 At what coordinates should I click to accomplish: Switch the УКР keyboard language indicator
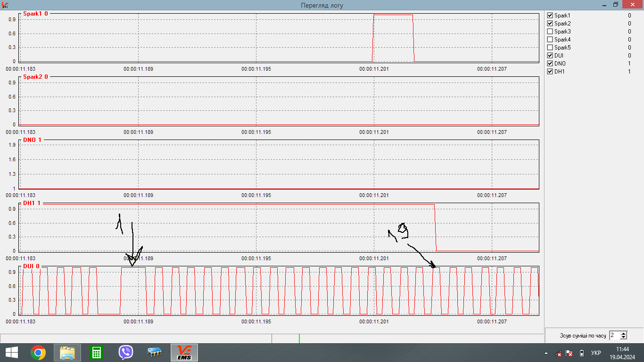pyautogui.click(x=596, y=353)
